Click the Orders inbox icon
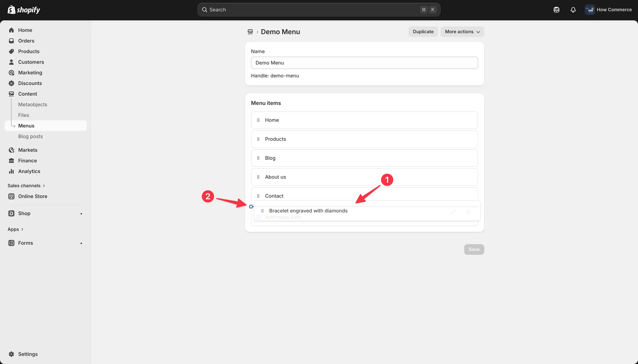The width and height of the screenshot is (638, 364). (x=11, y=41)
